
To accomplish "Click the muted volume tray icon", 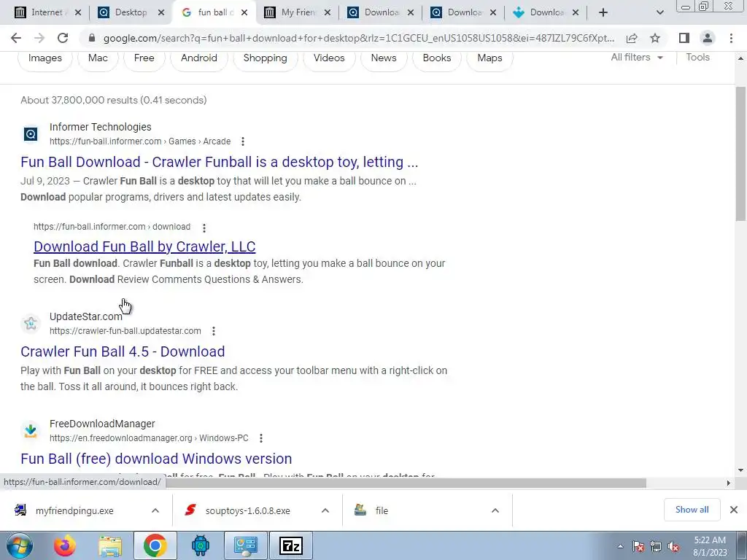I will coord(673,547).
